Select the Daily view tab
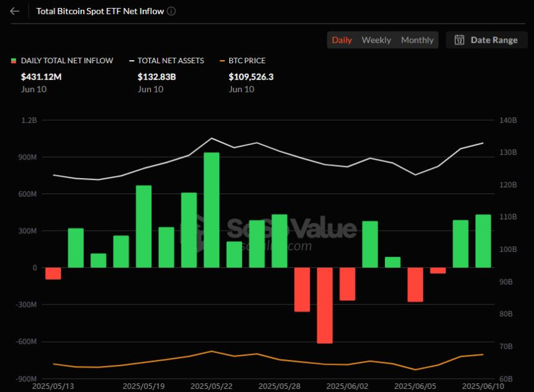This screenshot has height=392, width=534. (x=342, y=40)
